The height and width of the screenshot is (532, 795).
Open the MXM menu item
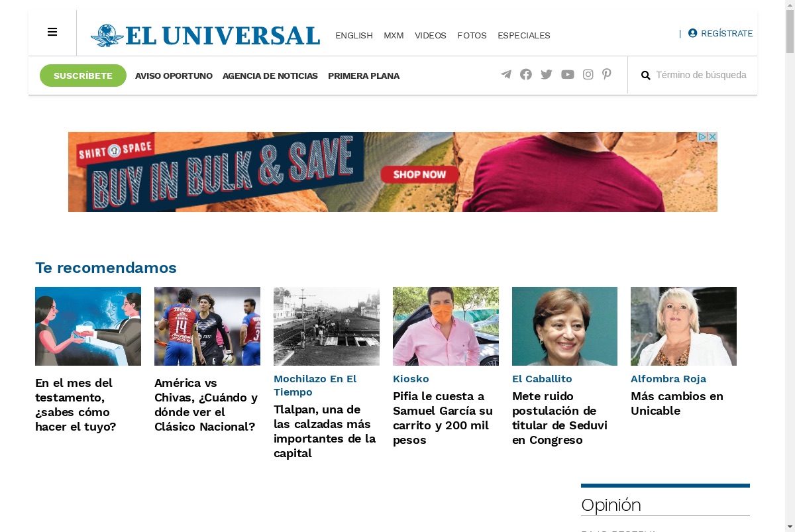(394, 36)
